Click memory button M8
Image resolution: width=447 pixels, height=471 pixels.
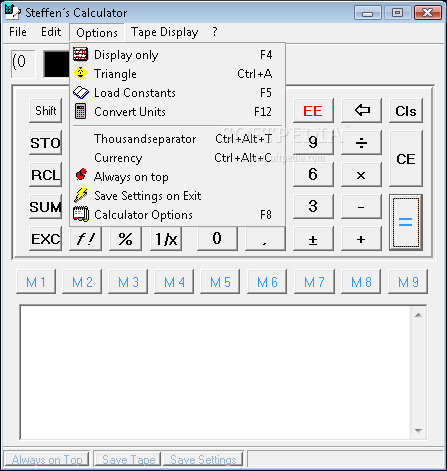(x=361, y=282)
